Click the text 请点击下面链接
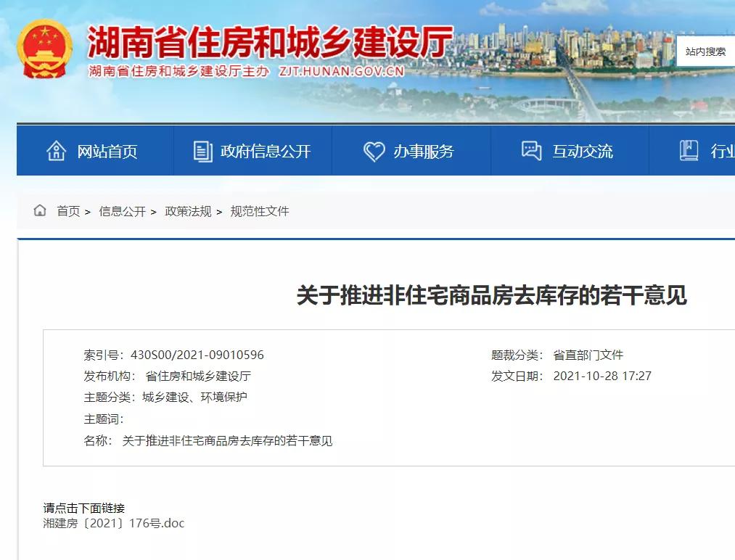This screenshot has width=735, height=560. pyautogui.click(x=84, y=508)
